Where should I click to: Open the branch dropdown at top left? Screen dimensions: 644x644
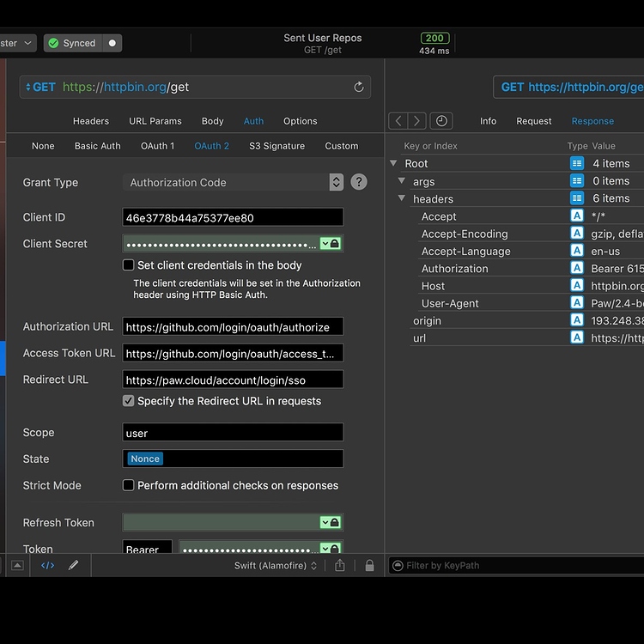click(16, 43)
